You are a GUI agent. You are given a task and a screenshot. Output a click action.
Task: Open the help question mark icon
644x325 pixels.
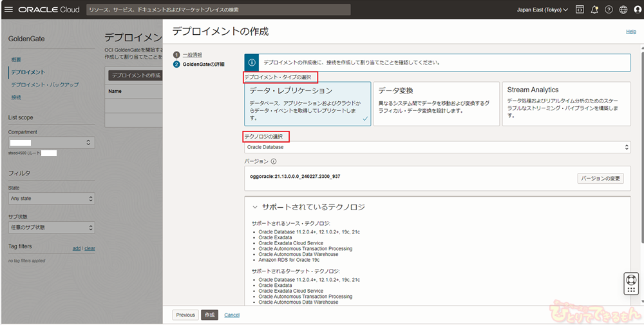click(609, 10)
